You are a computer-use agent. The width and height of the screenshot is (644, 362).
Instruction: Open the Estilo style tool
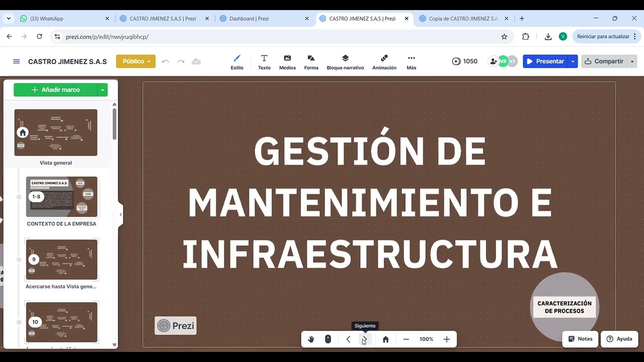pyautogui.click(x=237, y=62)
